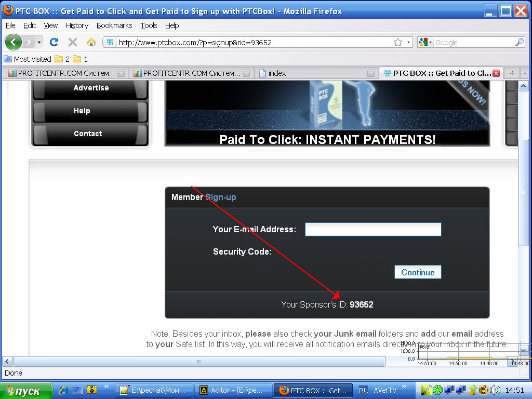Open the View menu
Image resolution: width=532 pixels, height=399 pixels.
(x=51, y=25)
